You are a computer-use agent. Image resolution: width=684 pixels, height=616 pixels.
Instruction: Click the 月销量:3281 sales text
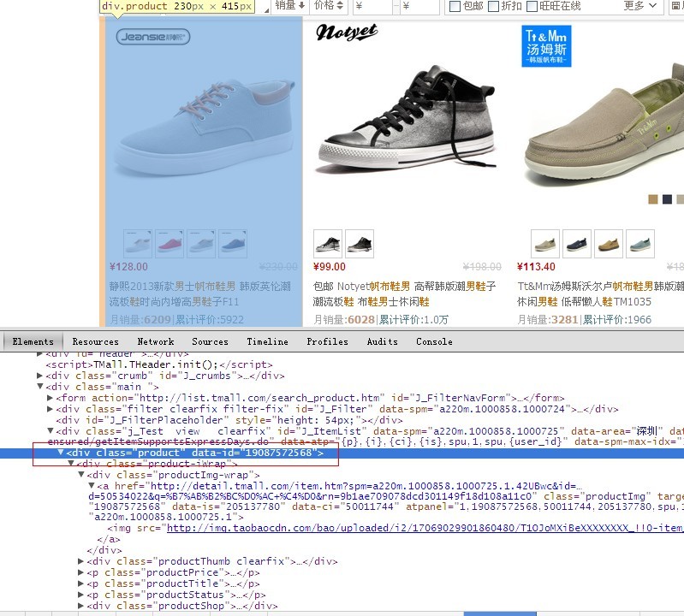pos(548,320)
